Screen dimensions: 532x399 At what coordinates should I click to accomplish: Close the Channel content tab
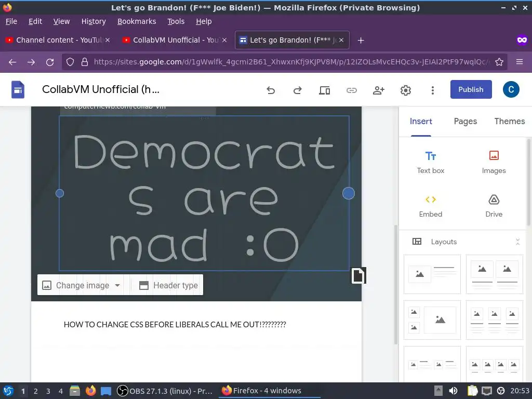pyautogui.click(x=107, y=40)
